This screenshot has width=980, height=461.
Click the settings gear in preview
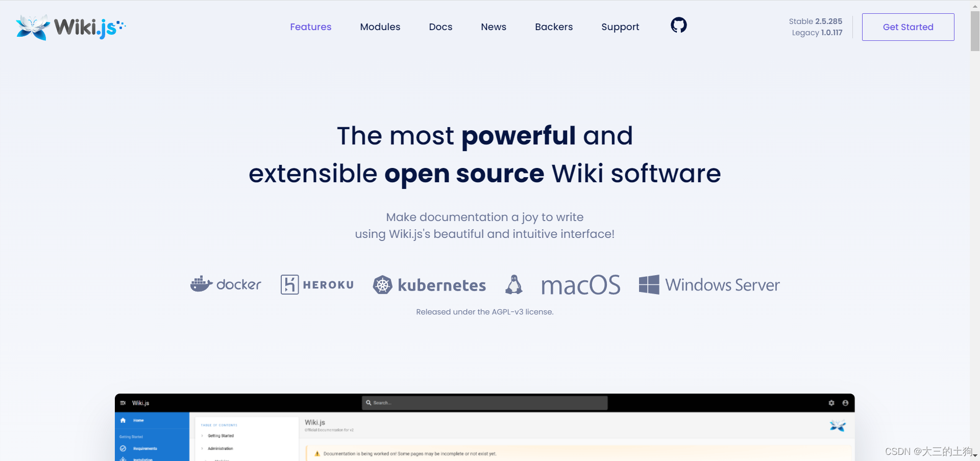pos(831,403)
